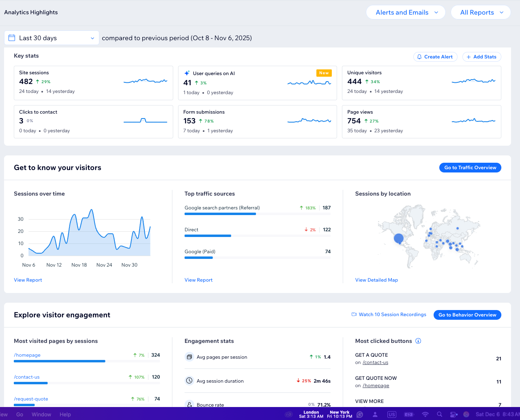
Task: Click the Go to Behavior Overview button
Action: (467, 315)
